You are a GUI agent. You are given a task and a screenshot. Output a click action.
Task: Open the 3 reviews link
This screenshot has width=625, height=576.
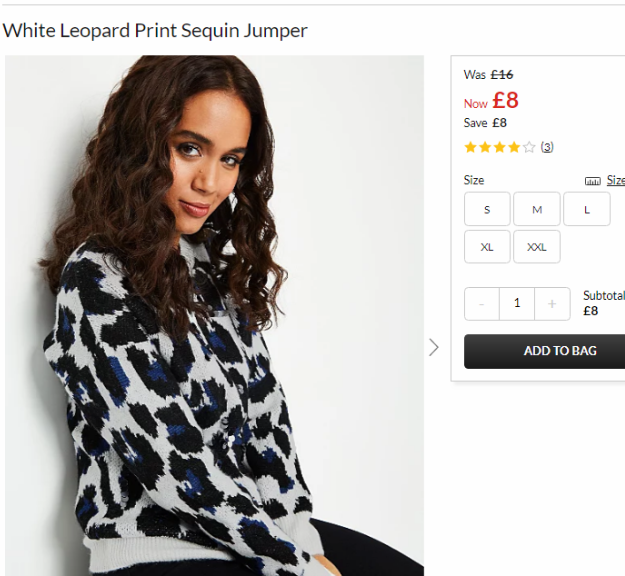547,147
